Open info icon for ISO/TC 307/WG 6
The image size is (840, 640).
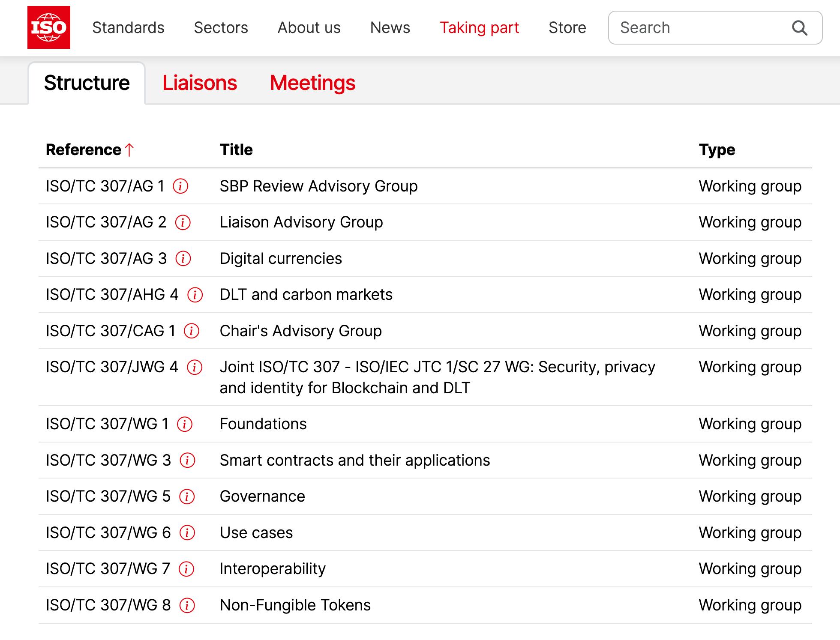(x=187, y=533)
